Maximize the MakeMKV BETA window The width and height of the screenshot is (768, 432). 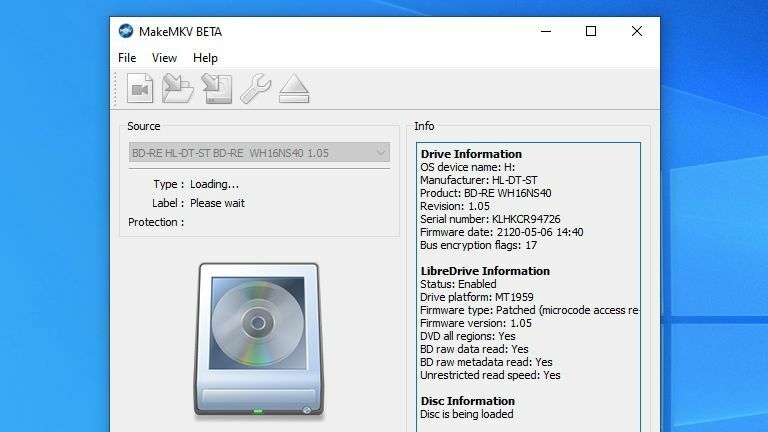[x=591, y=31]
